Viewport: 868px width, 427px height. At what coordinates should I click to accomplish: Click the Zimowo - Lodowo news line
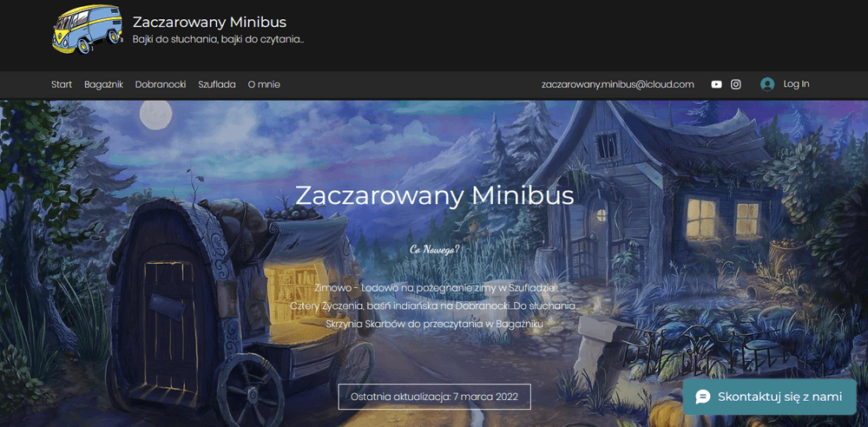(x=435, y=287)
